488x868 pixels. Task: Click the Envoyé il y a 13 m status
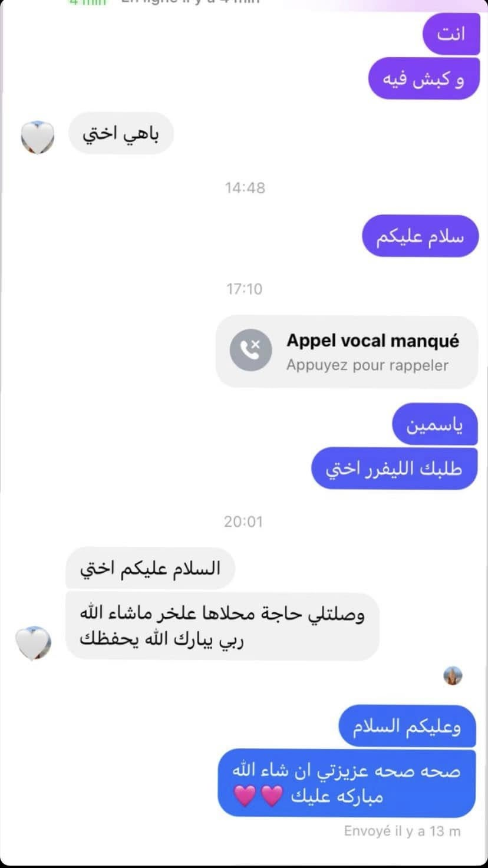click(x=403, y=831)
